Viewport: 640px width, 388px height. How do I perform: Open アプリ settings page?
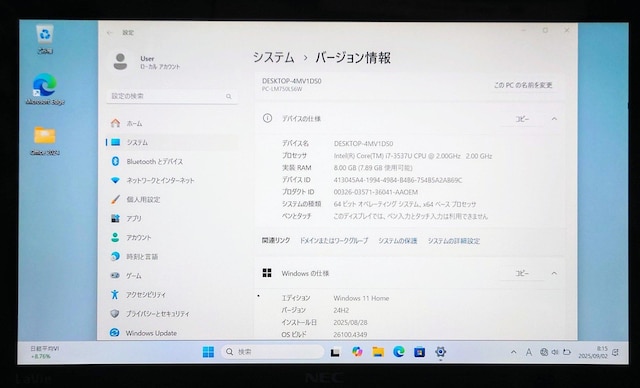(x=171, y=218)
